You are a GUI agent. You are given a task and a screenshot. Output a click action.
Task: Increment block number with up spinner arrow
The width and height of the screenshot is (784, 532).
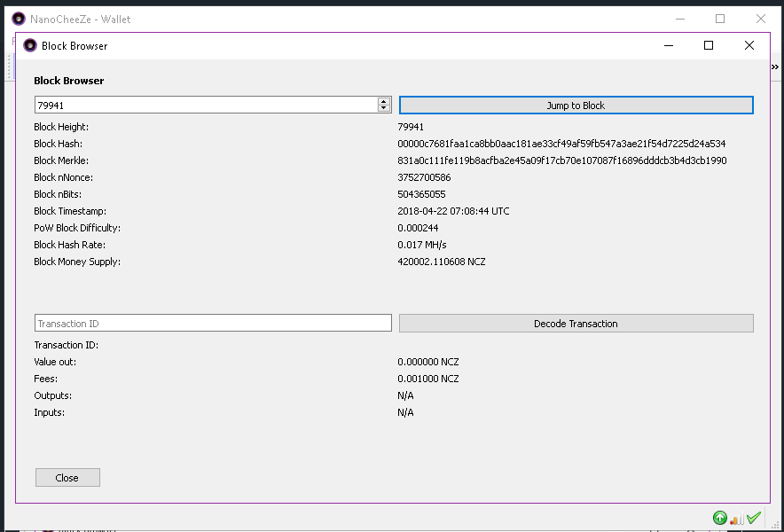tap(383, 101)
